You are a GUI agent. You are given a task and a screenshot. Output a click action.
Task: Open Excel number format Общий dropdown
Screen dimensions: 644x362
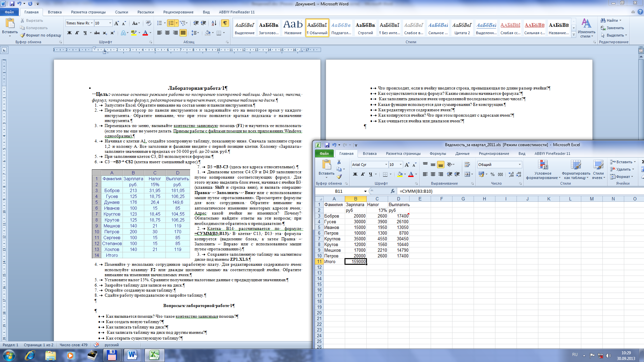(x=520, y=165)
